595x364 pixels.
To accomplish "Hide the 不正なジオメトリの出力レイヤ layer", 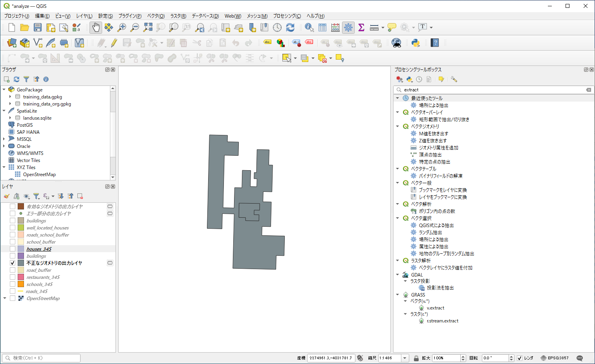I will coord(12,263).
